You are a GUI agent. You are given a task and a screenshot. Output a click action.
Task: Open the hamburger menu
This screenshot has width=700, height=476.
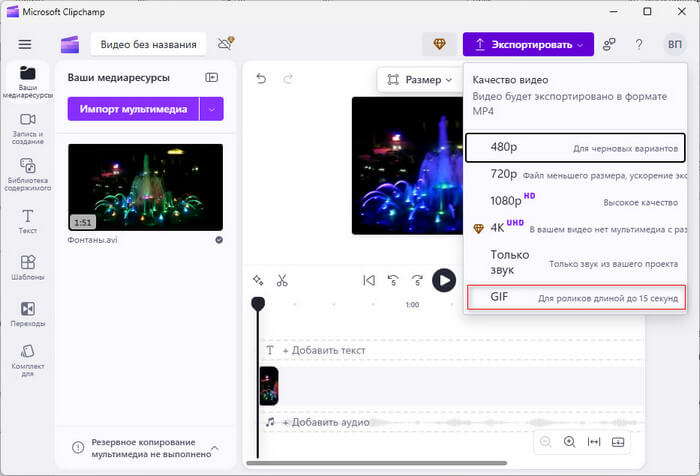25,44
